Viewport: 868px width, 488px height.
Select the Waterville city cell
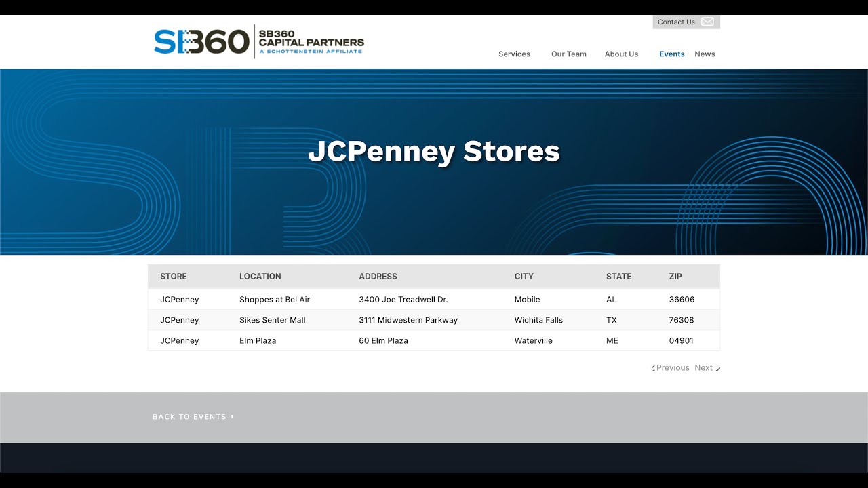[x=533, y=340]
